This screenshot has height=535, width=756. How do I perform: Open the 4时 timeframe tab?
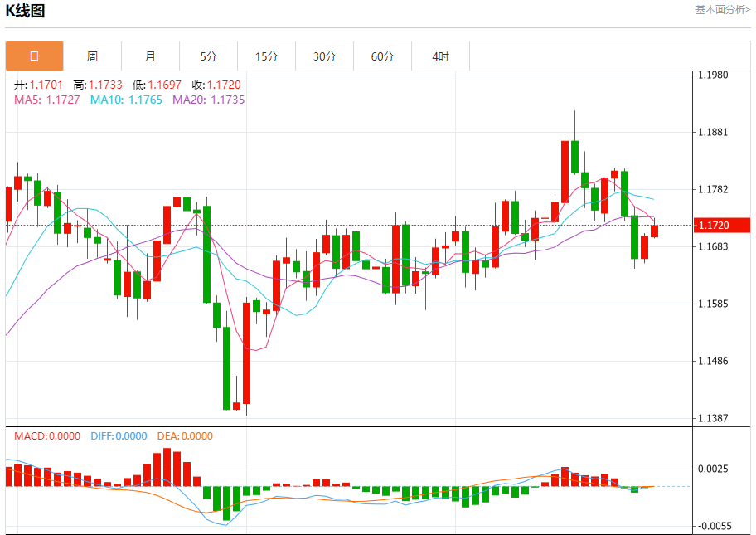pos(440,56)
